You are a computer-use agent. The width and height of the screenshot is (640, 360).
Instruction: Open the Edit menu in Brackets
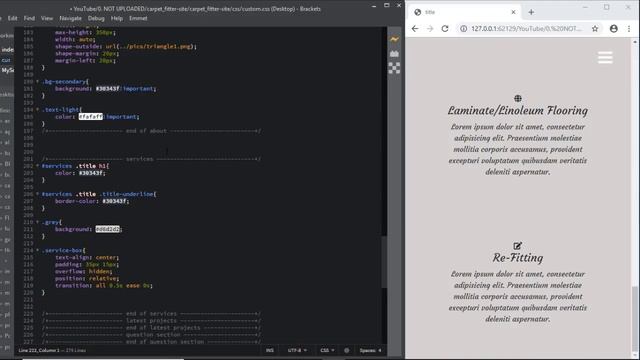tap(13, 18)
